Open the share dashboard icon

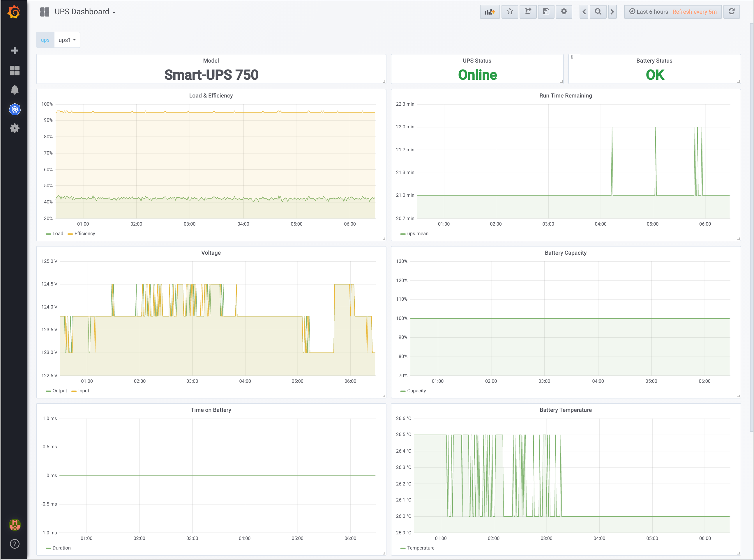528,12
